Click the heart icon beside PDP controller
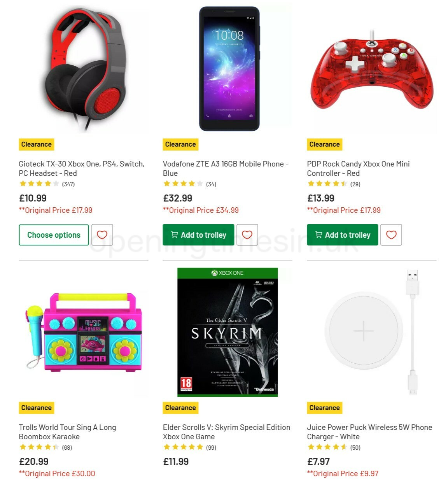 click(391, 235)
